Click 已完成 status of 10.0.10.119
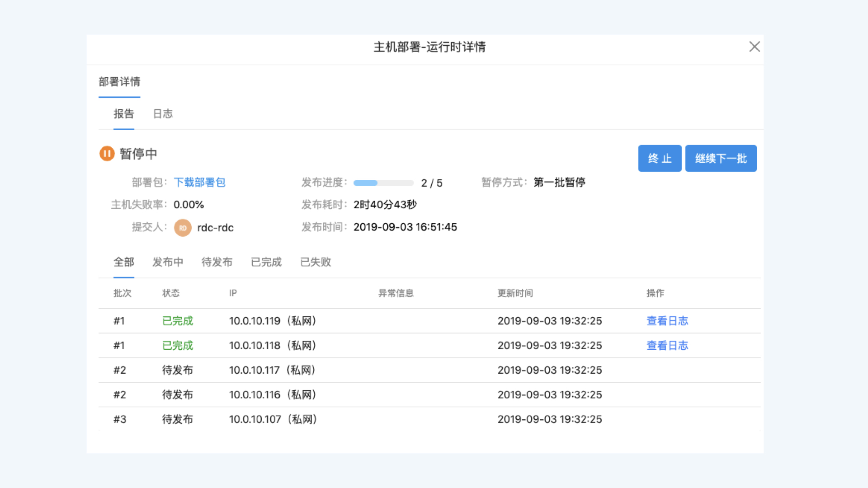 coord(178,321)
